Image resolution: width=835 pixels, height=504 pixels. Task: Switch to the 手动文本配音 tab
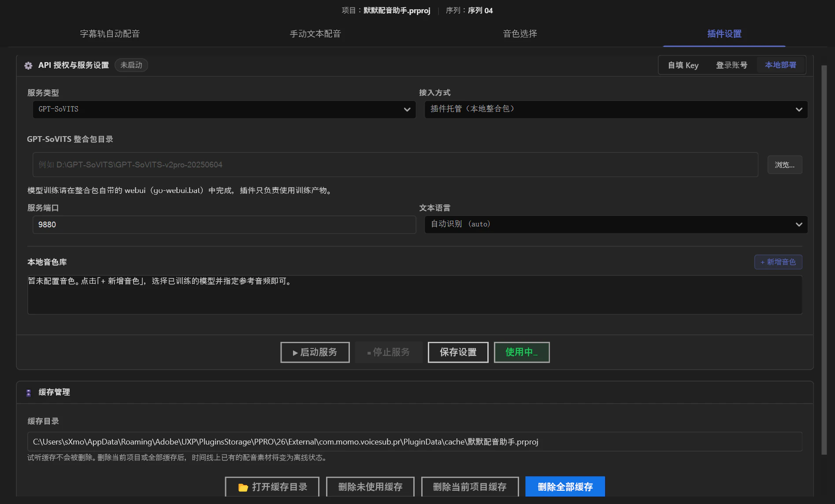[315, 34]
